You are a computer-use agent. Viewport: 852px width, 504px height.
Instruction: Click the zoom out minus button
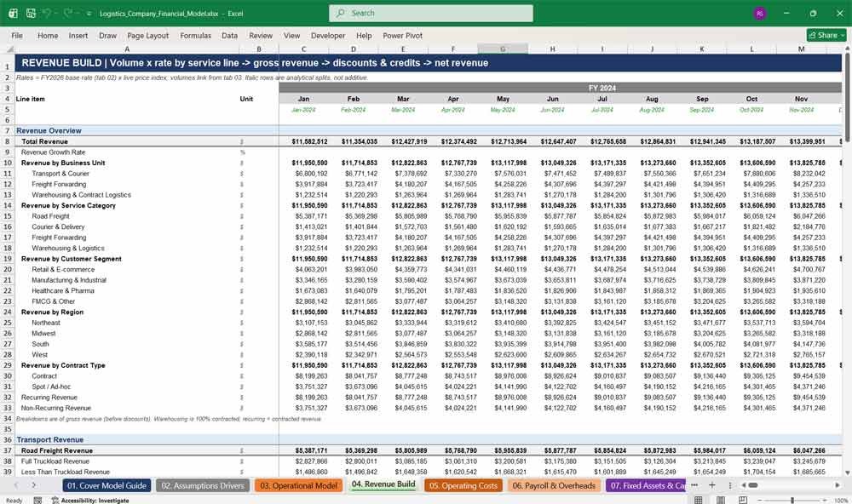(760, 501)
